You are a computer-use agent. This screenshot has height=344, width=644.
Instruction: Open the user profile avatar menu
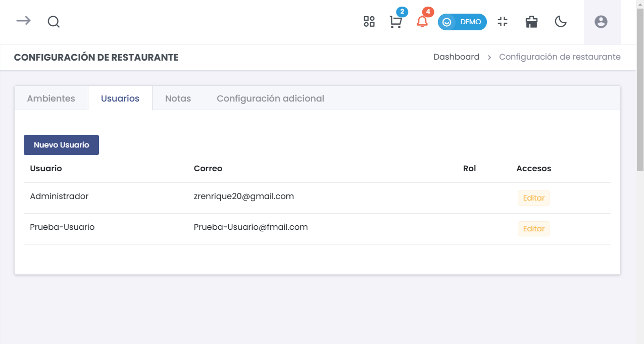tap(601, 22)
